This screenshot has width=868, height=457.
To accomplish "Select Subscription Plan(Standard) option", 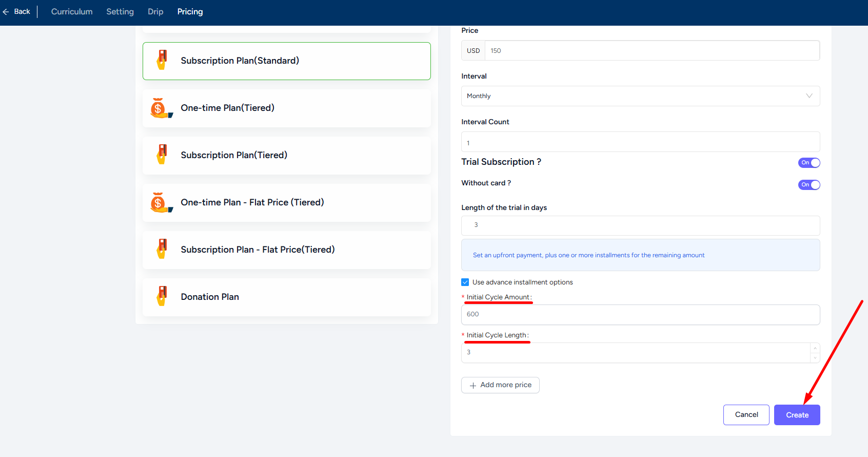I will click(287, 61).
